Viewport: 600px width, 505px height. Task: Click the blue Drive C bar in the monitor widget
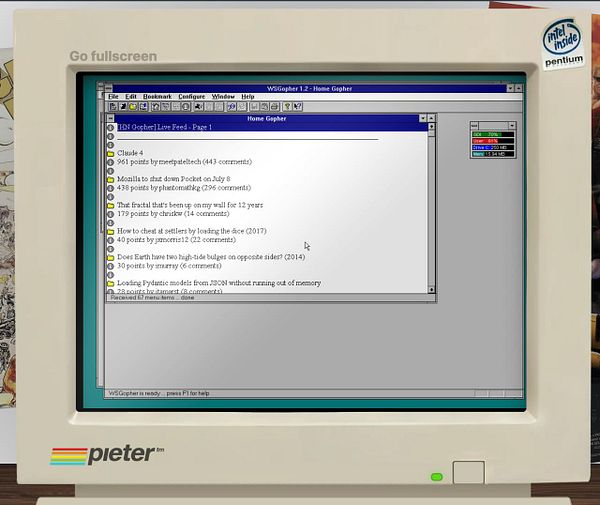pos(493,147)
